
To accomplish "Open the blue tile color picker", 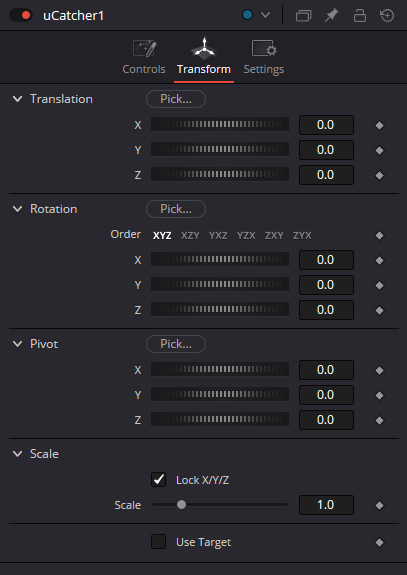I will (248, 15).
